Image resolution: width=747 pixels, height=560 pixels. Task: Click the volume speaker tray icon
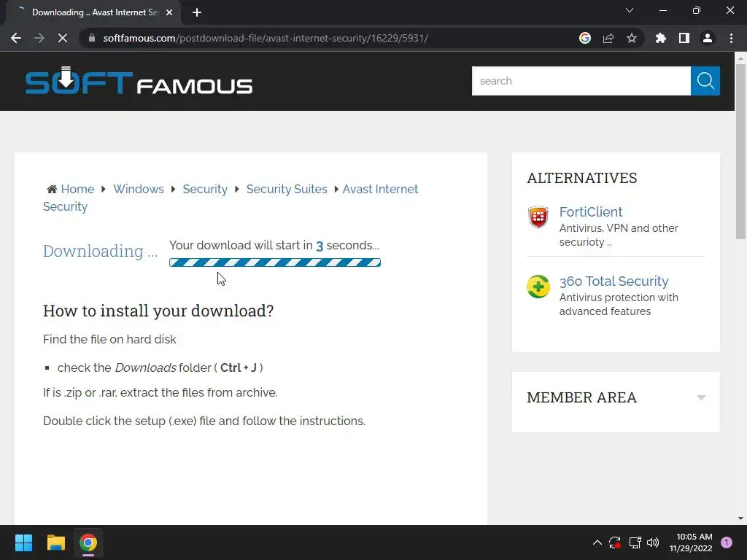653,542
